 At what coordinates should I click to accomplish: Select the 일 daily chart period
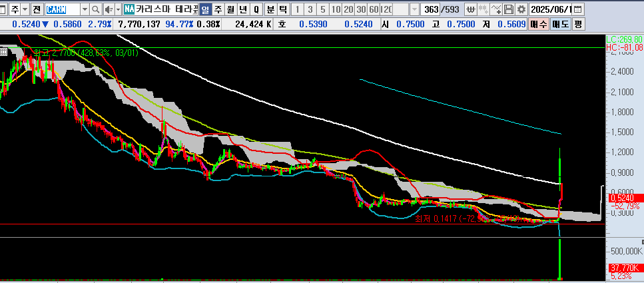205,9
